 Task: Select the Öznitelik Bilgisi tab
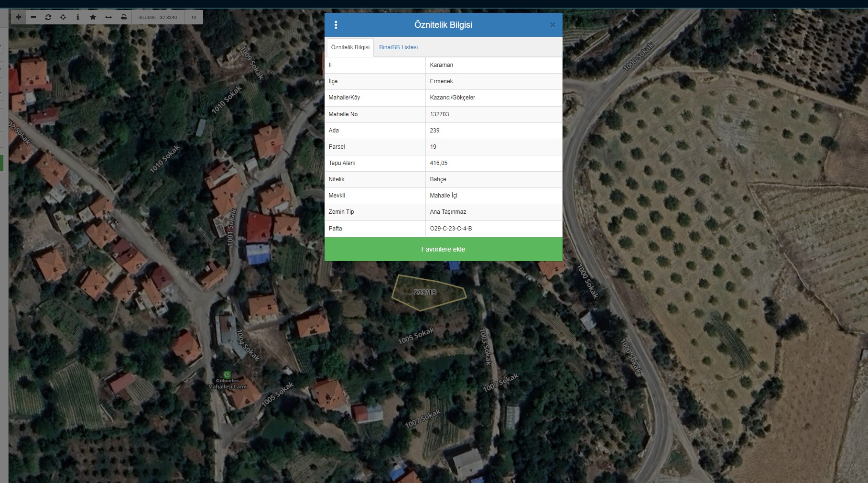point(350,47)
